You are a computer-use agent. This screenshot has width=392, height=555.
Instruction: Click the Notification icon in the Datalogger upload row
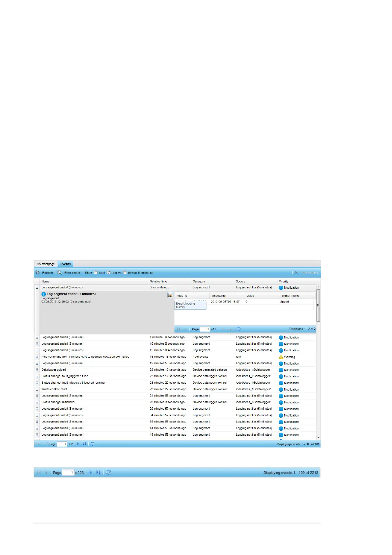pos(281,370)
